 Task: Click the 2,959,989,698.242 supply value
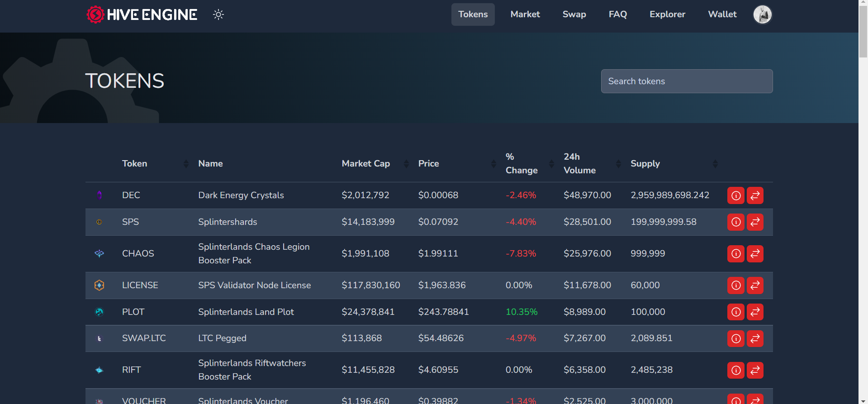(670, 195)
